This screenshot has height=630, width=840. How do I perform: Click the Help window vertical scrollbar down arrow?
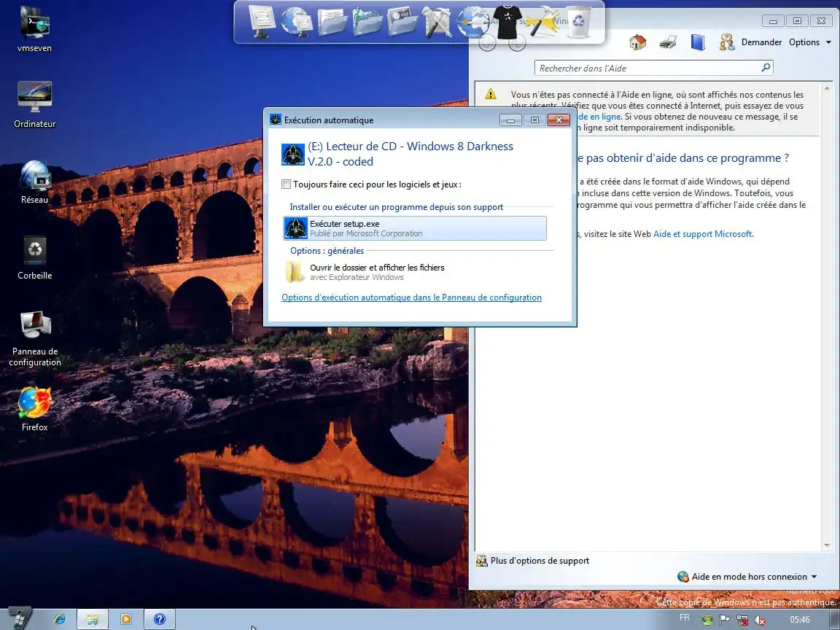point(827,545)
